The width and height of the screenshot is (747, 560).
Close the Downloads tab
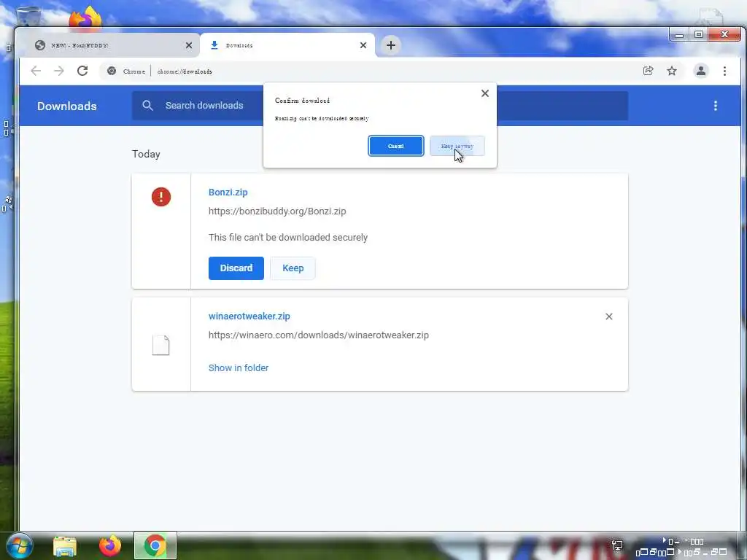[363, 45]
